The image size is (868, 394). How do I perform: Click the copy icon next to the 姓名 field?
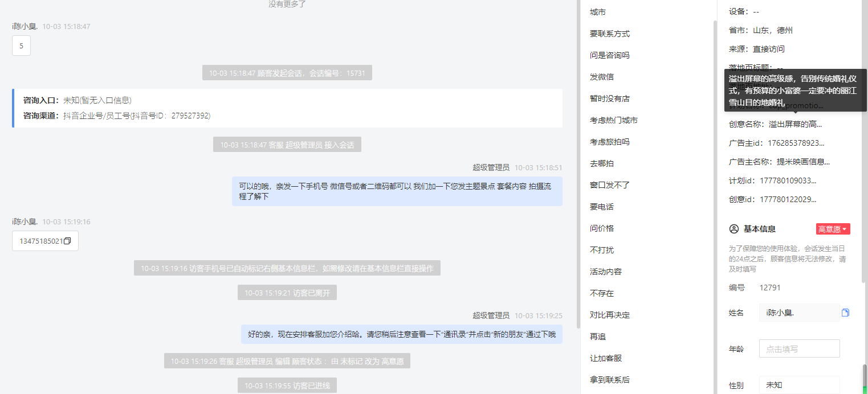point(845,313)
